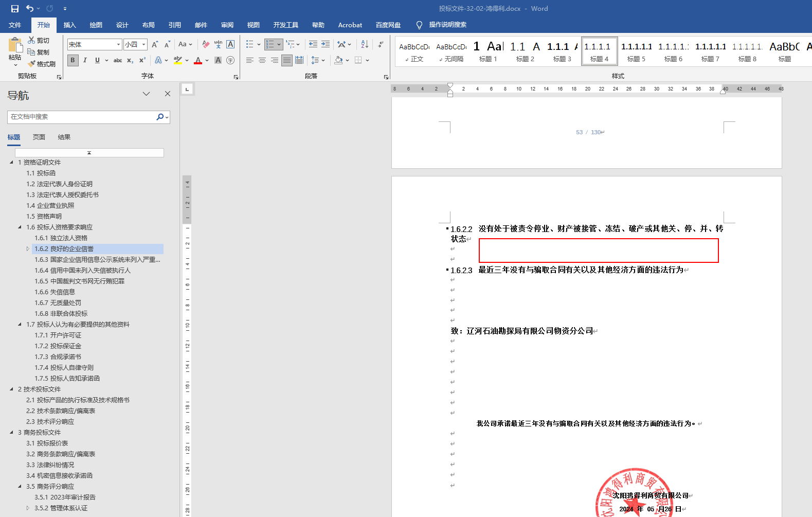Jump to heading 1.7.2 投标保证金
This screenshot has width=812, height=517.
point(58,346)
